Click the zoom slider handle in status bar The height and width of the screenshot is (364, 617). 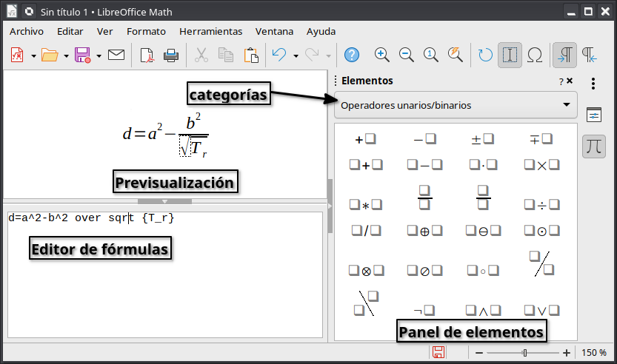[x=525, y=353]
